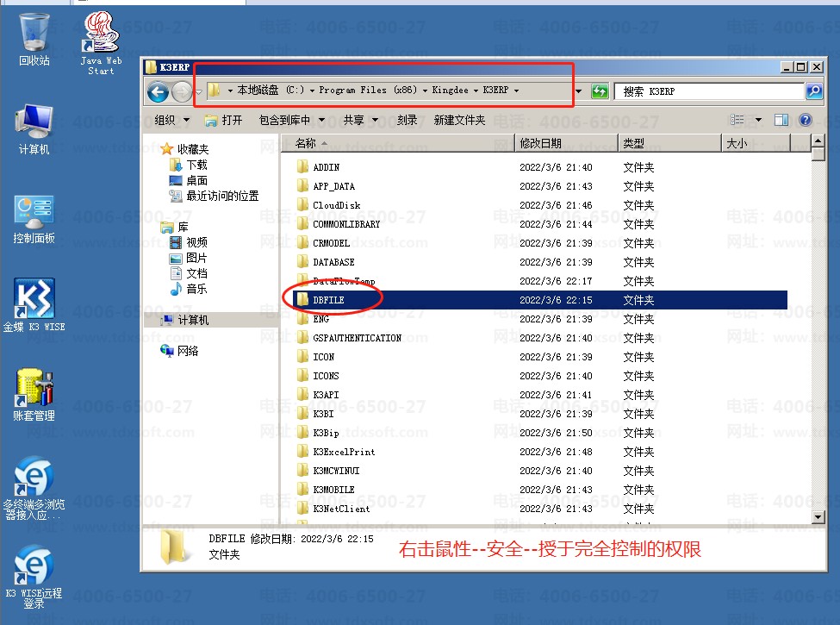
Task: Click the scrollbar down arrow
Action: pyautogui.click(x=818, y=517)
